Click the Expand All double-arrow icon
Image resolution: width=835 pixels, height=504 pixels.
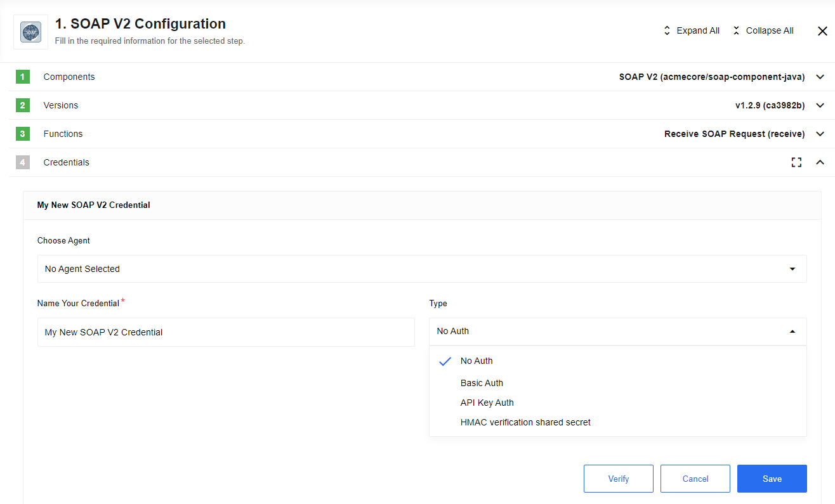click(667, 30)
